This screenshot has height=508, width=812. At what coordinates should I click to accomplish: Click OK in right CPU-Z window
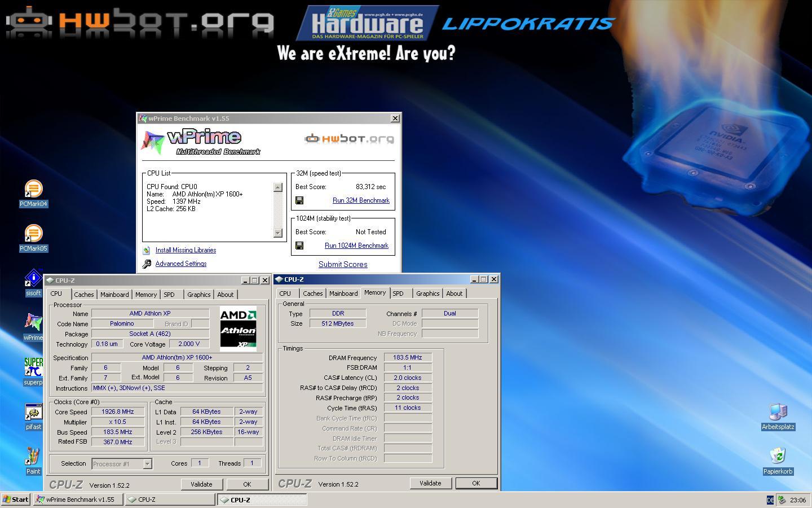click(x=476, y=483)
